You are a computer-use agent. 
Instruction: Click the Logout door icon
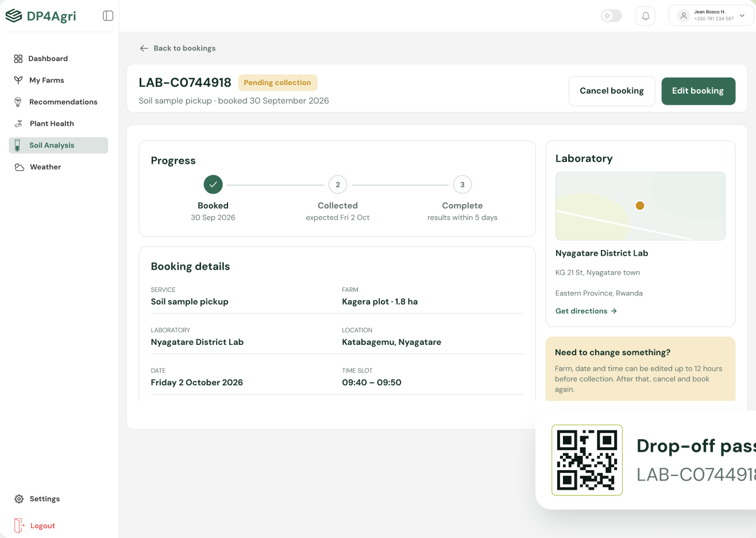click(x=19, y=525)
